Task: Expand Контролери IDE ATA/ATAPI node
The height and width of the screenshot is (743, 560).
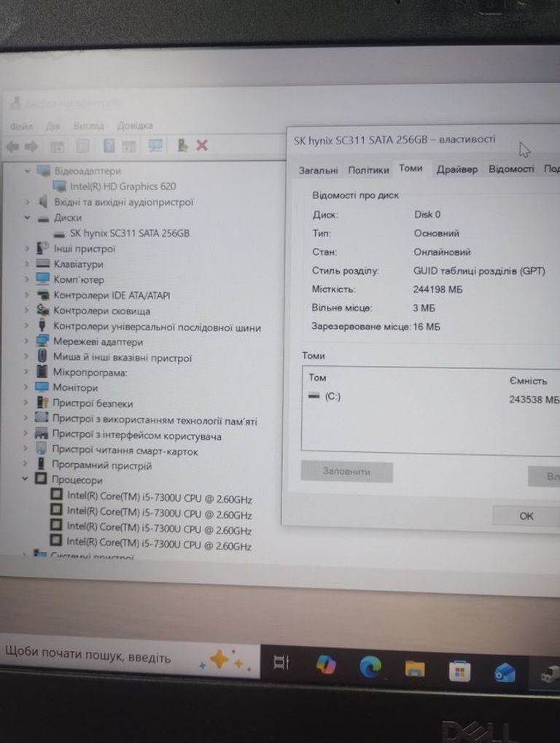Action: tap(27, 295)
